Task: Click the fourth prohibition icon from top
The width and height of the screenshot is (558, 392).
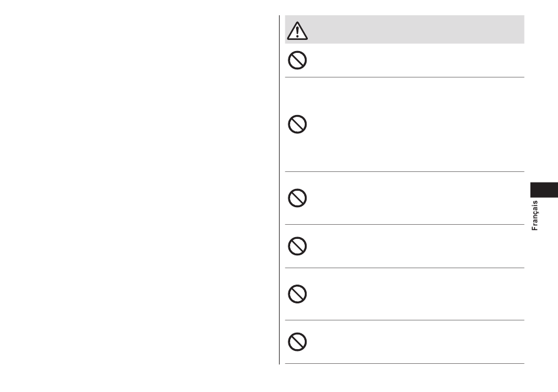Action: [x=297, y=246]
